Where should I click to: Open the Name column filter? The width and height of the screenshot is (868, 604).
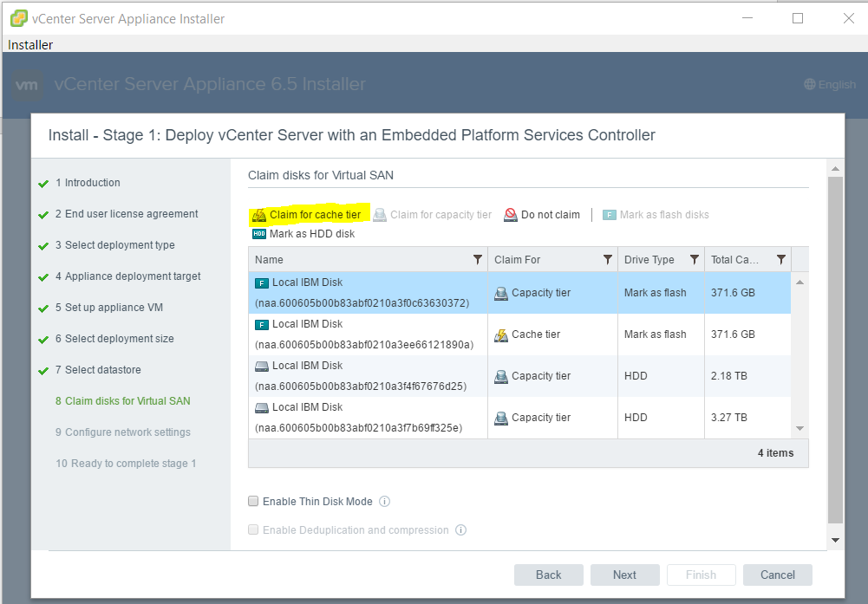(478, 259)
